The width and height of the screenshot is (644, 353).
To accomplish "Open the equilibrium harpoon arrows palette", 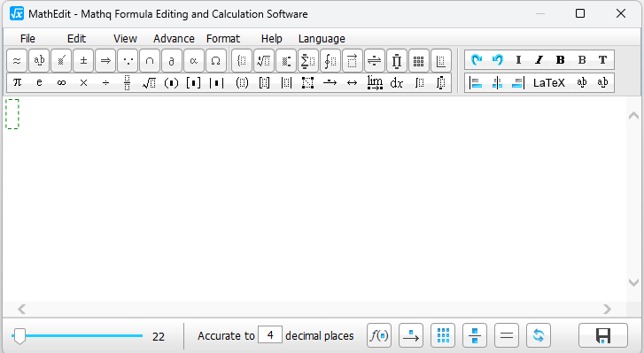I will 374,61.
